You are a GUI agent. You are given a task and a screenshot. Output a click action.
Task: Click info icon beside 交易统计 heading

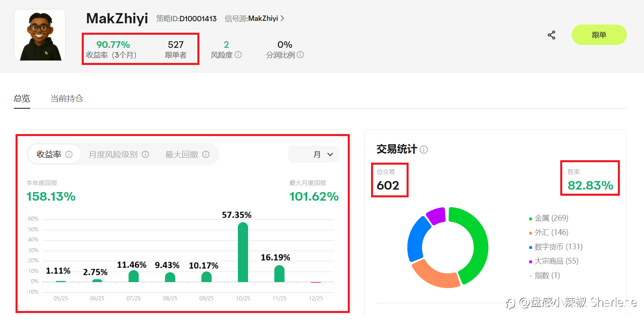click(424, 150)
